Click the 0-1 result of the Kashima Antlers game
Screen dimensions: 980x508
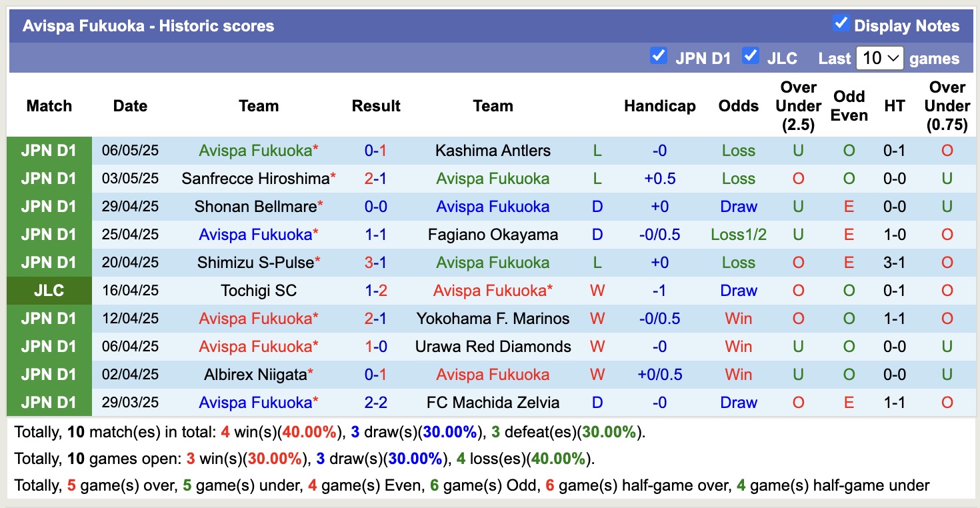(375, 150)
